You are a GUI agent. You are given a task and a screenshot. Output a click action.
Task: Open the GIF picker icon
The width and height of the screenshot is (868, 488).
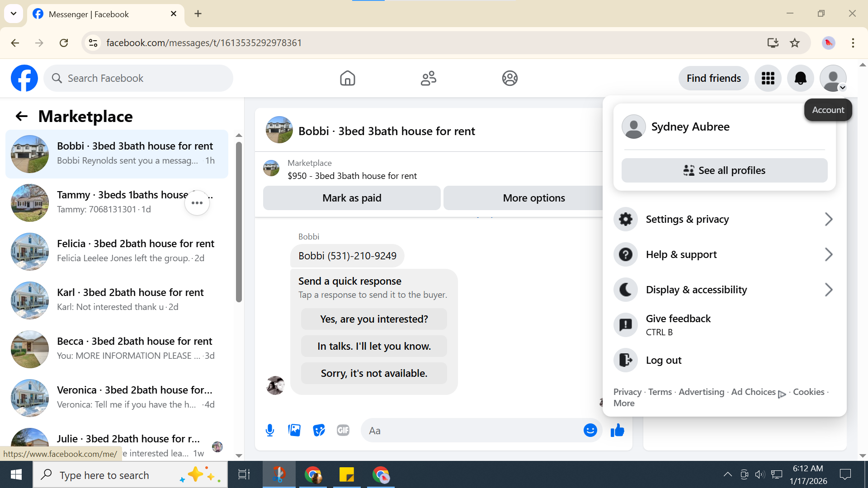click(x=343, y=430)
